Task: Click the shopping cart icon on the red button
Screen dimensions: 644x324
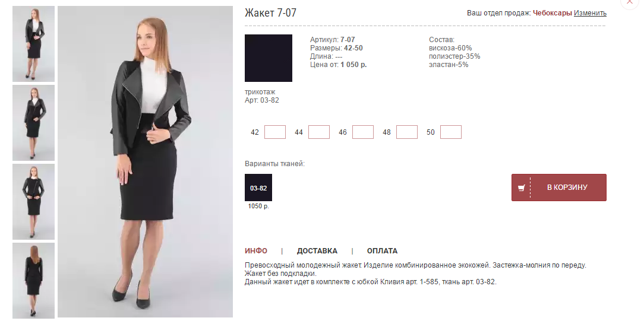Action: (522, 188)
